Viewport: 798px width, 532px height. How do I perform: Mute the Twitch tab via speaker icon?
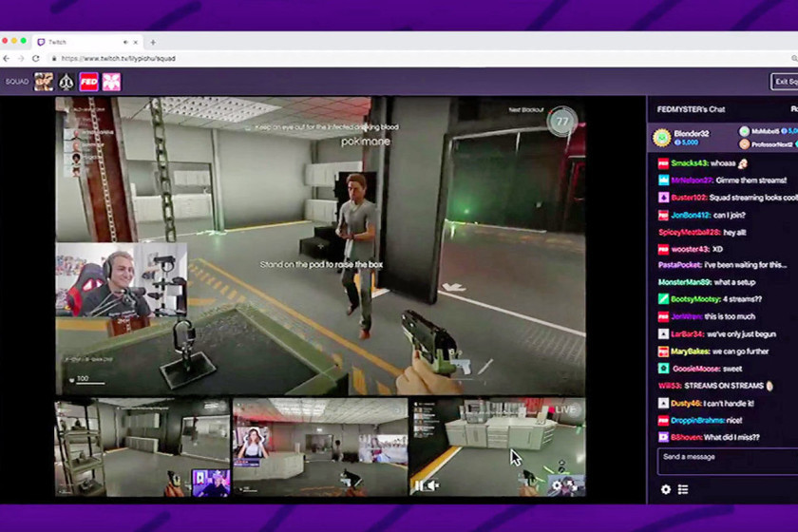point(125,42)
